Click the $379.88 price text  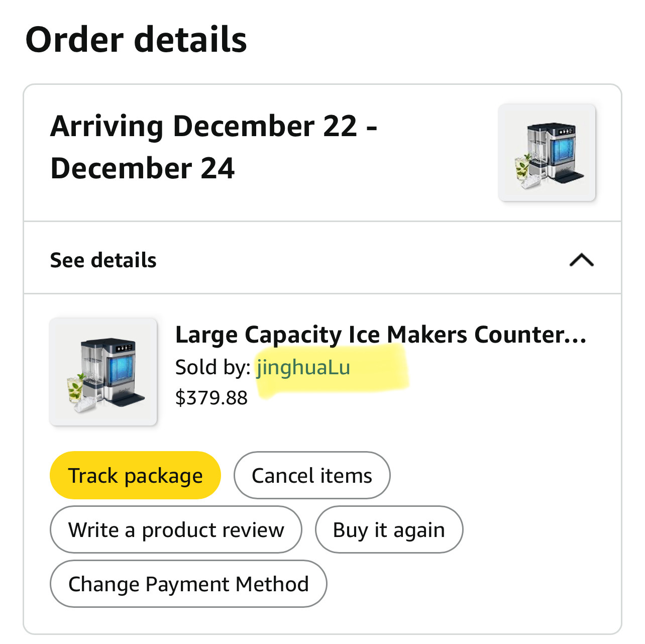coord(211,398)
